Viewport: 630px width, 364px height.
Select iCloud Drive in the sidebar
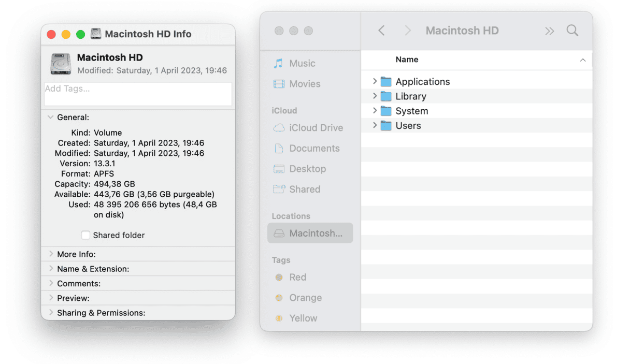(x=316, y=128)
